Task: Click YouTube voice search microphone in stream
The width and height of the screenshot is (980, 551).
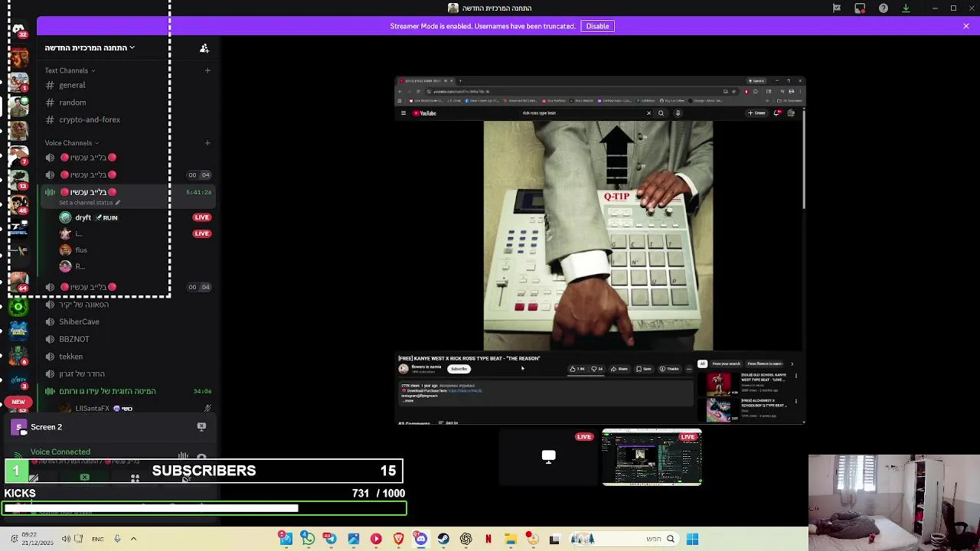Action: (x=678, y=113)
